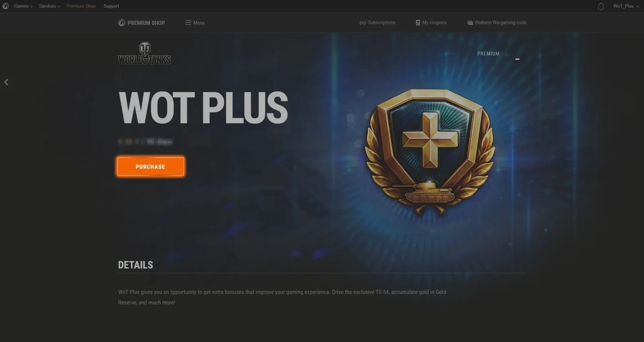Click the Redeem Wargaming code link

coord(501,23)
